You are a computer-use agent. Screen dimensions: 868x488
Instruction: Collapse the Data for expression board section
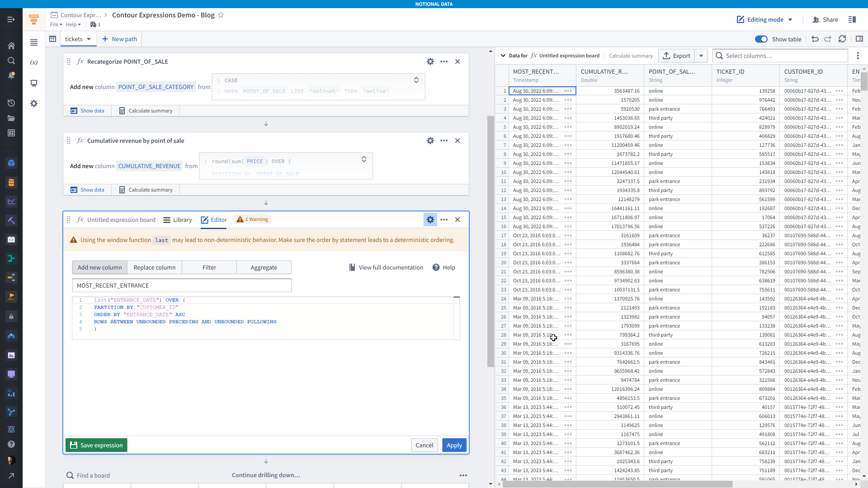503,56
